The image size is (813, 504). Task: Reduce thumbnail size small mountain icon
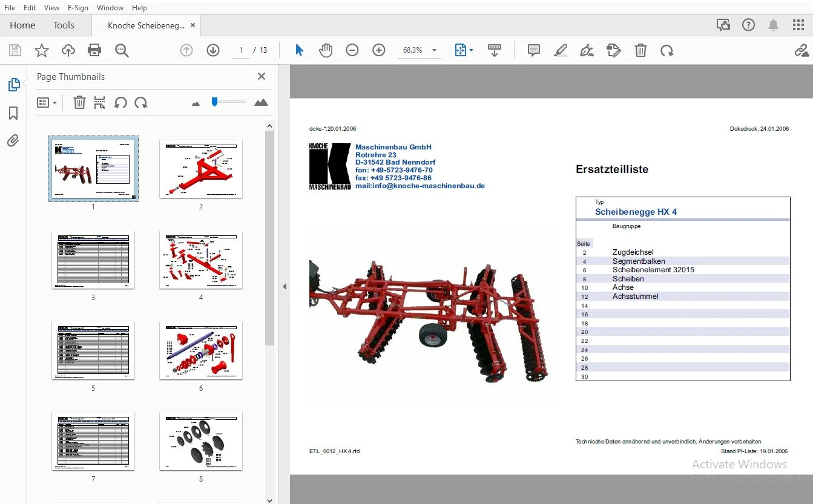point(196,103)
